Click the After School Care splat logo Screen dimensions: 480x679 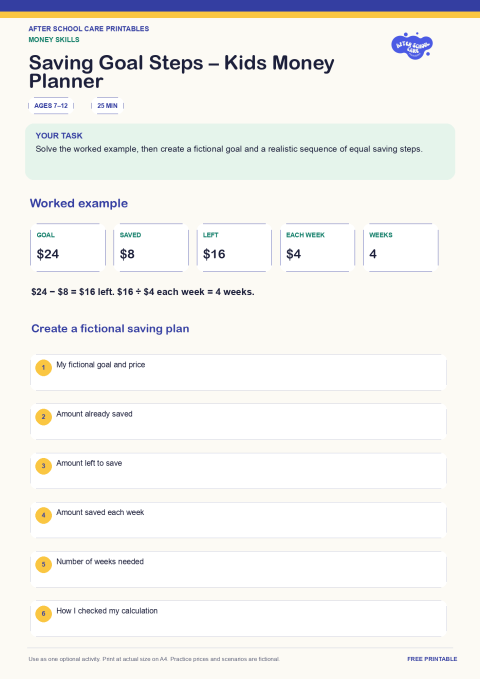point(412,45)
